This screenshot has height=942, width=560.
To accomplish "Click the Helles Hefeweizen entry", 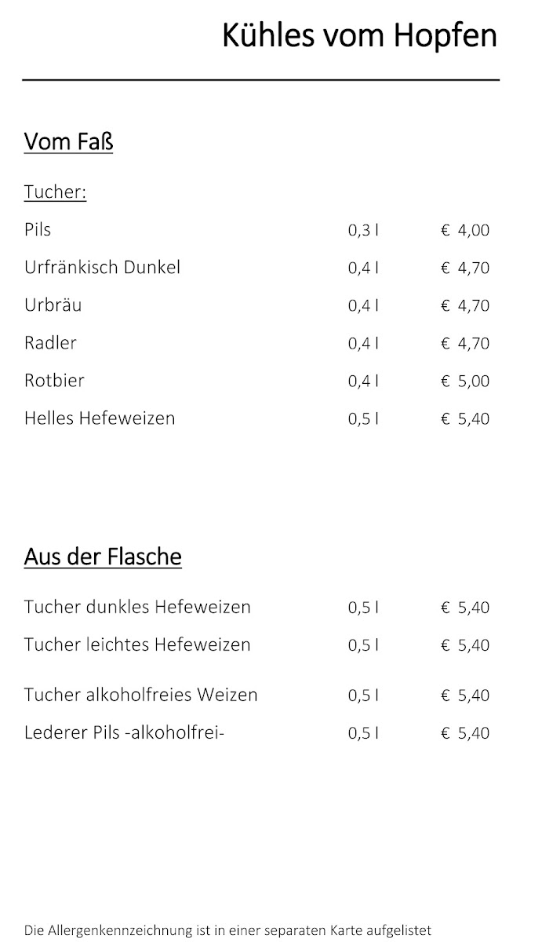I will point(100,418).
